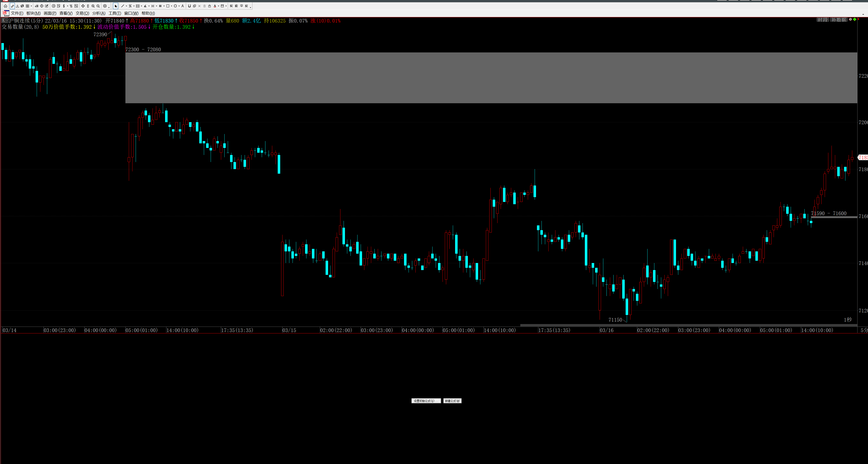Open the layout grid dropdown arrow
Viewport: 868px width, 464px height.
click(x=31, y=6)
